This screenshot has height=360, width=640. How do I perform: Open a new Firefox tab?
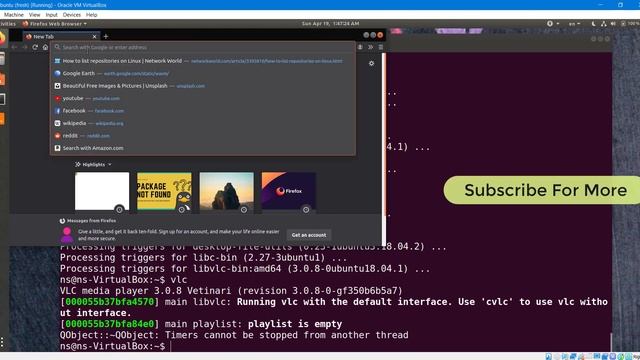coord(106,36)
